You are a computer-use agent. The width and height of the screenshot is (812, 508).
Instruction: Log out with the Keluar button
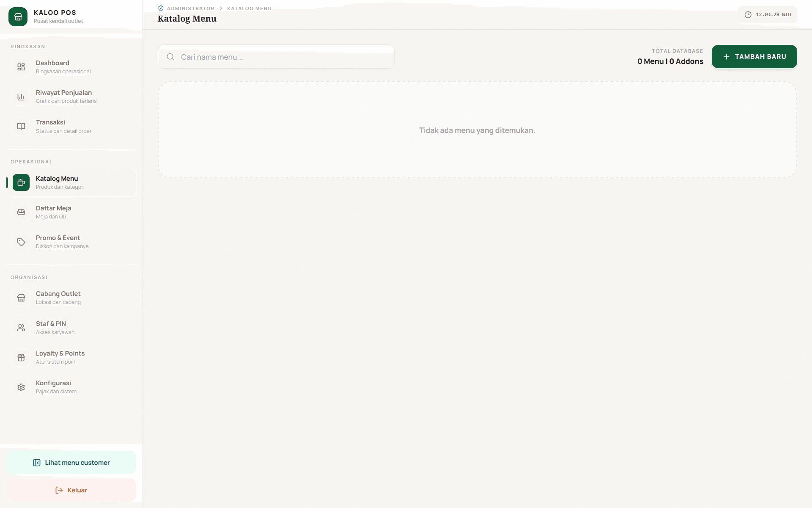coord(71,490)
